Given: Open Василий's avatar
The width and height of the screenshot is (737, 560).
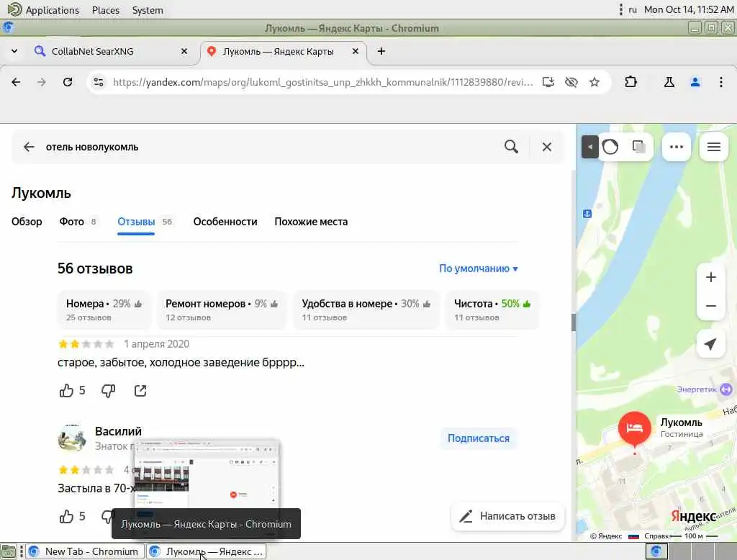Looking at the screenshot, I should click(72, 438).
